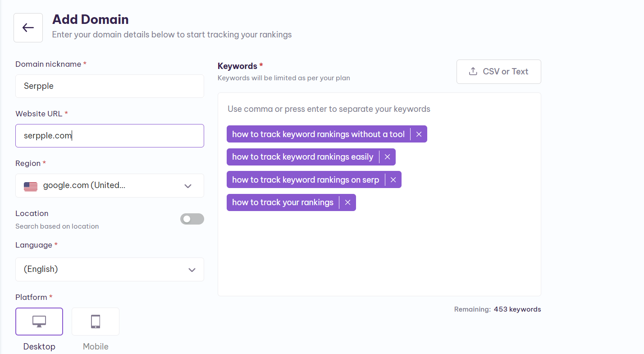Image resolution: width=644 pixels, height=354 pixels.
Task: Click the 'how to track keyword rankings without a tool' text
Action: coord(318,134)
